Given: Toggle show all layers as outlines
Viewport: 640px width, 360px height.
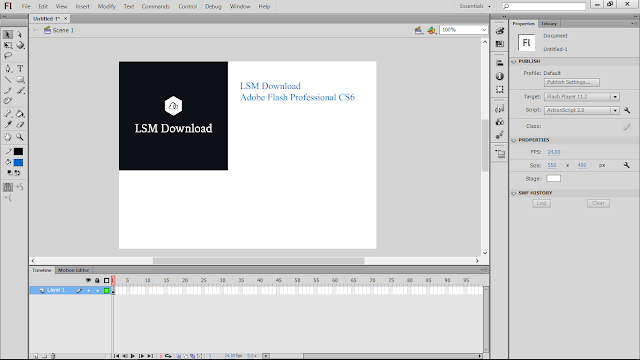Looking at the screenshot, I should click(107, 280).
